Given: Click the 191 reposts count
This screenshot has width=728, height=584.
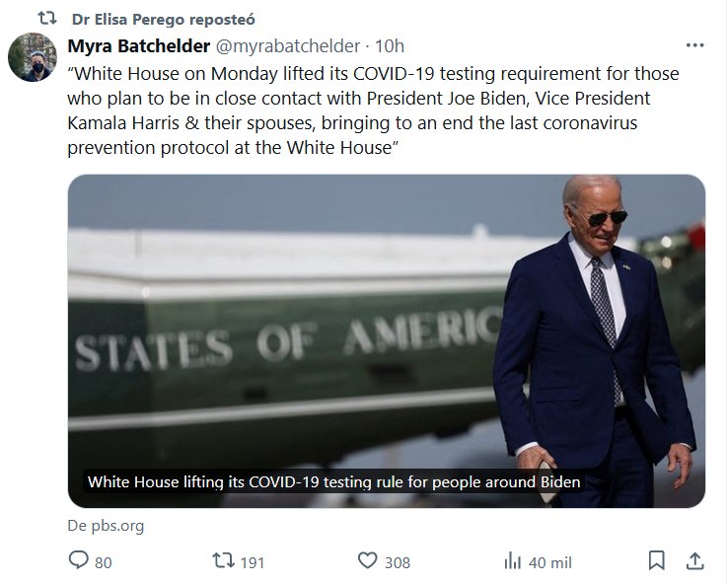Looking at the screenshot, I should (x=253, y=562).
